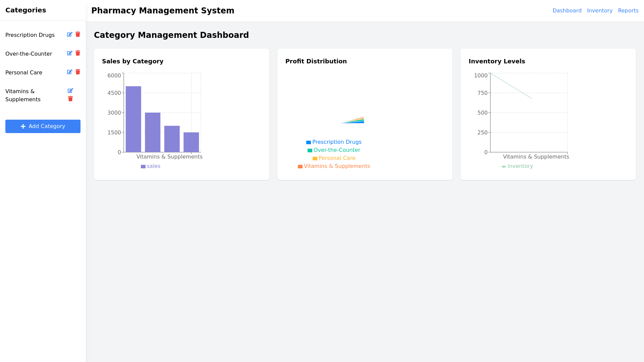This screenshot has height=362, width=644.
Task: Go to the Inventory page
Action: [x=600, y=11]
